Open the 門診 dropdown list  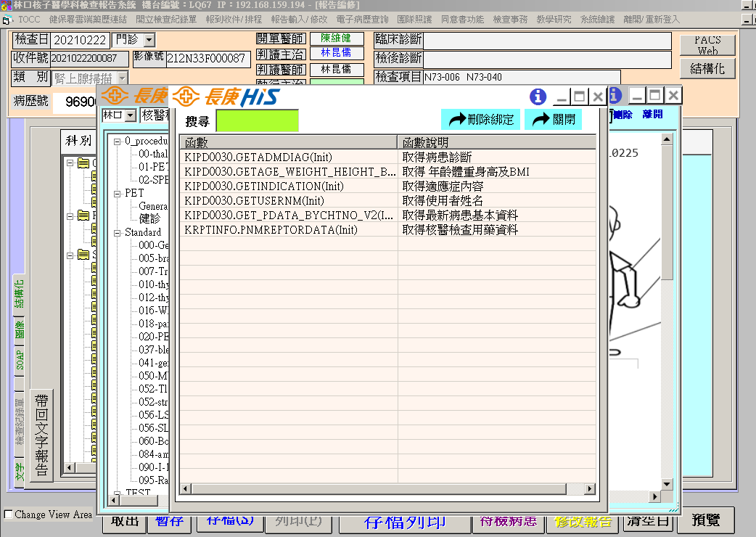pyautogui.click(x=149, y=40)
